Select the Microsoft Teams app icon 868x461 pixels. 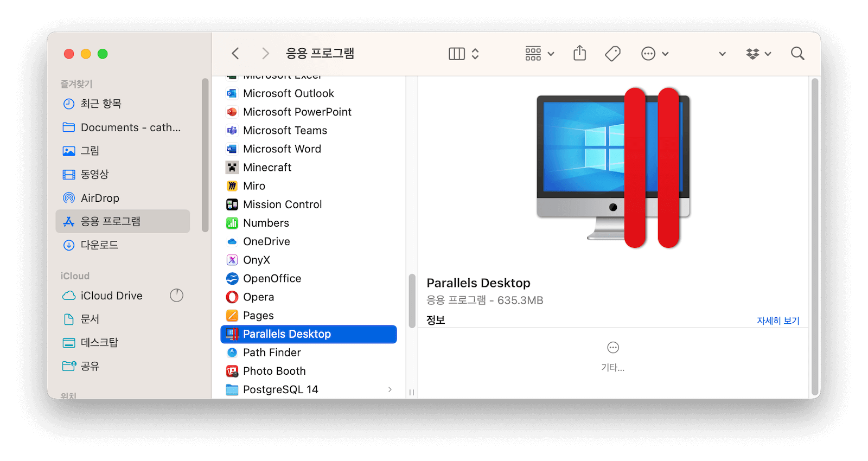232,130
